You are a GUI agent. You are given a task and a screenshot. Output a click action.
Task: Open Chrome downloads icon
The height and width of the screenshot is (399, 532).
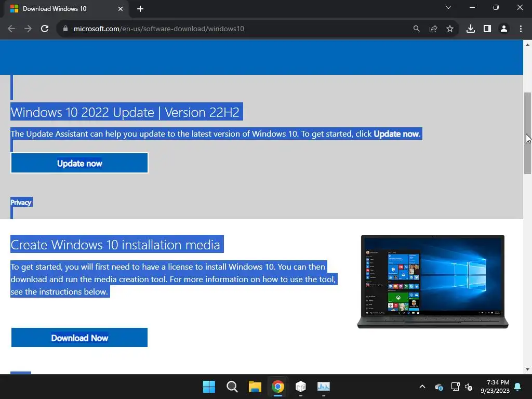click(x=471, y=29)
